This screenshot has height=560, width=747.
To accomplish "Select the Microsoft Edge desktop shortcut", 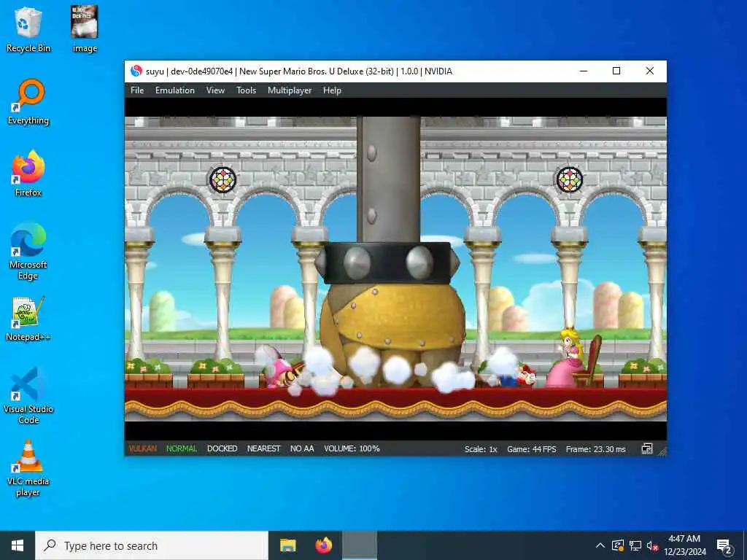I will 28,252.
